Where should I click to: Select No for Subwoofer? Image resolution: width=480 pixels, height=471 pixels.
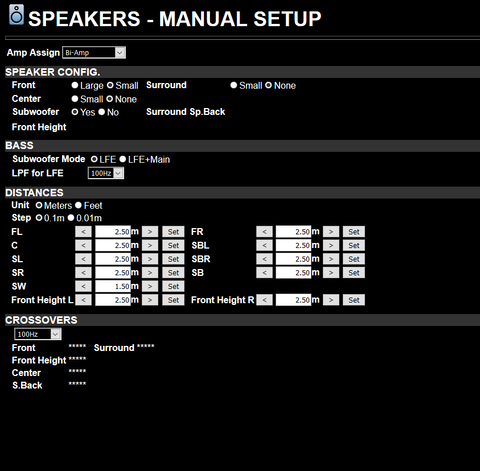(102, 112)
